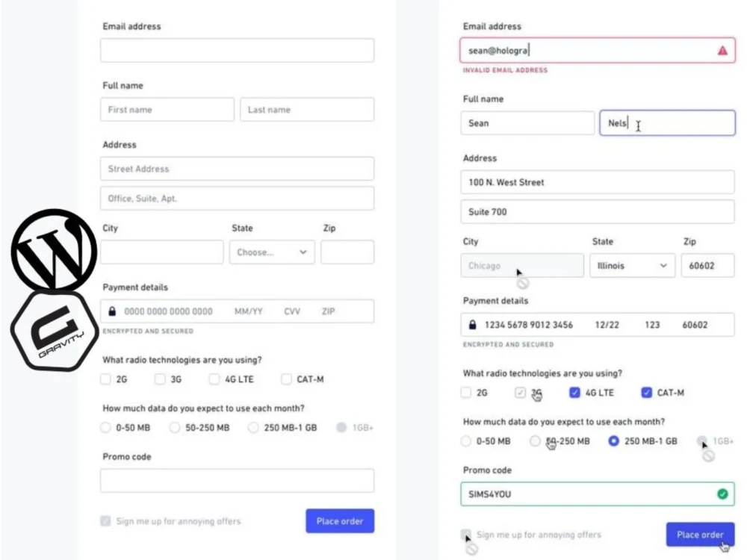Click the green checkmark beside SIMS4YOU promo
This screenshot has width=747, height=560.
tap(721, 494)
